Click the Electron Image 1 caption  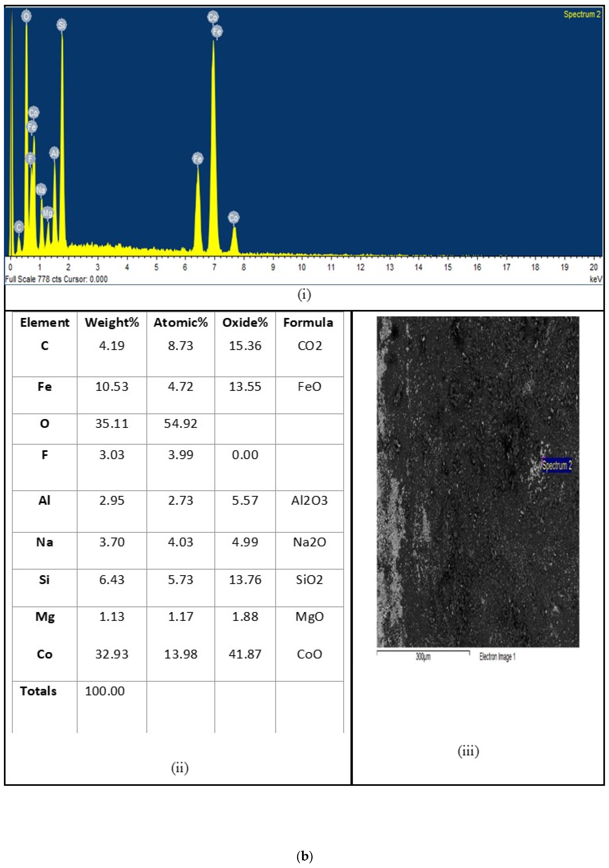point(497,657)
